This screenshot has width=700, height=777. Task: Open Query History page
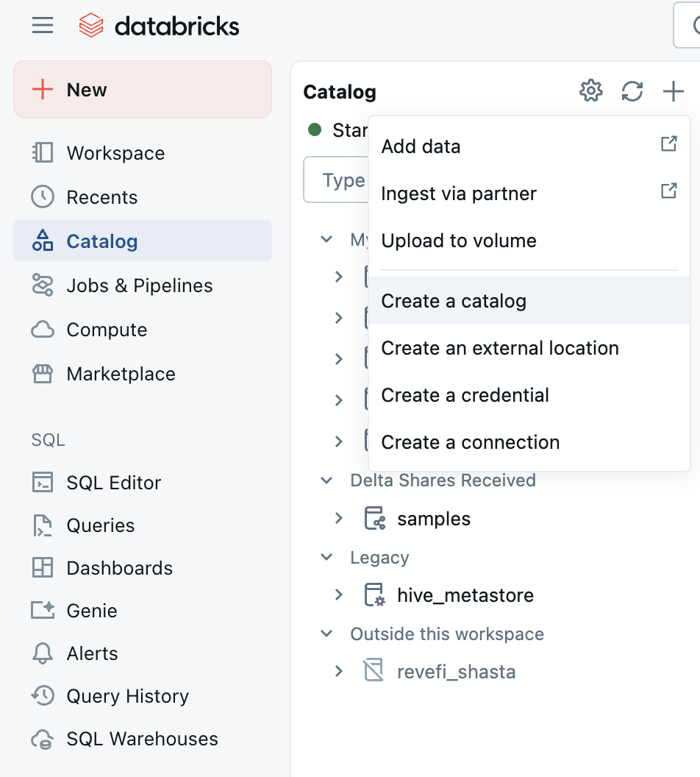coord(127,696)
